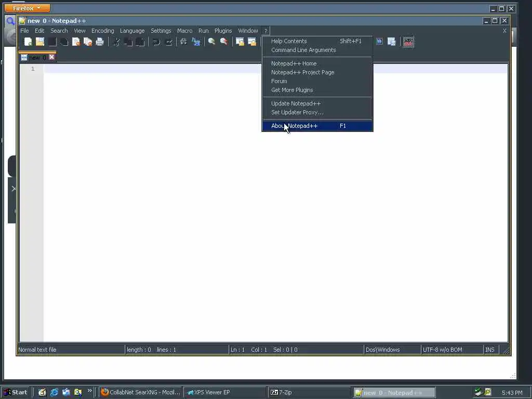Click the editor text area on line 1

[275, 69]
